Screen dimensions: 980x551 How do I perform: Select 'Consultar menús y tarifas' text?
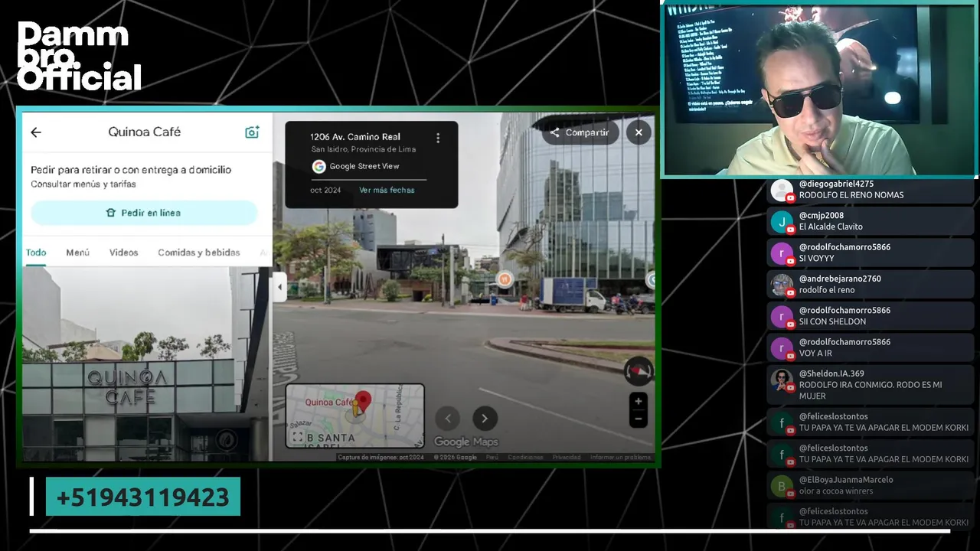tap(83, 184)
